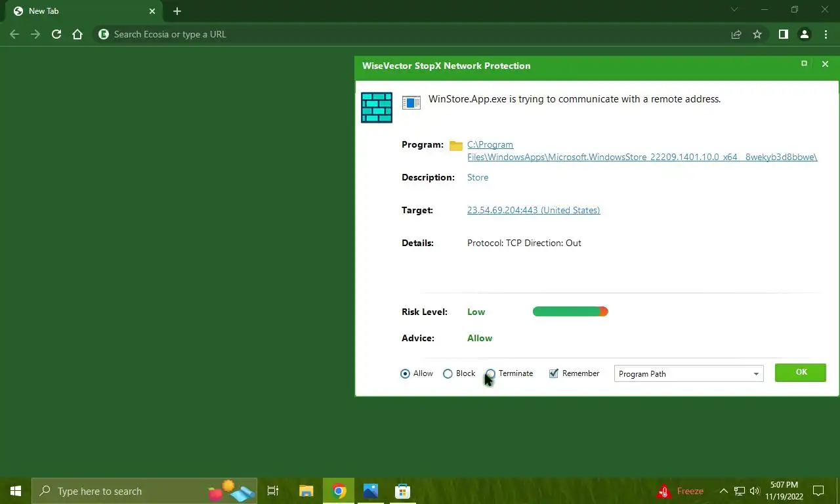Confirm with the green OK button
Screen dimensions: 840x504
click(x=801, y=372)
